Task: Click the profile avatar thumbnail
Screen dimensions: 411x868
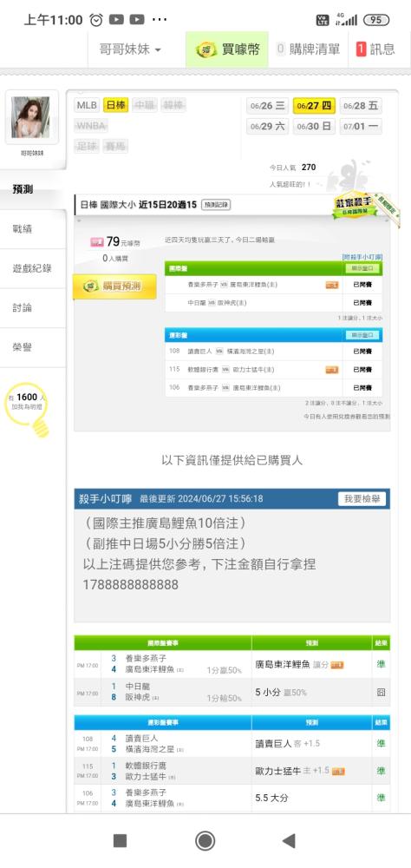Action: coord(30,117)
